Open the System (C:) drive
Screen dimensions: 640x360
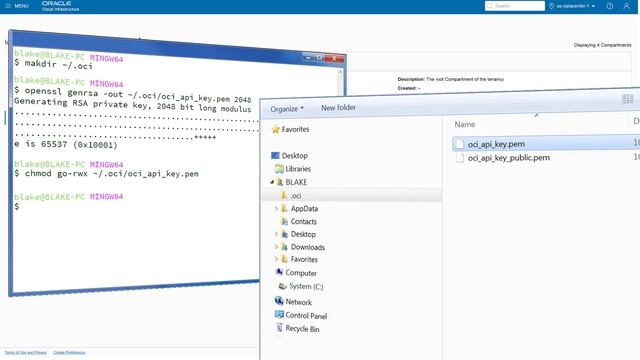point(301,287)
